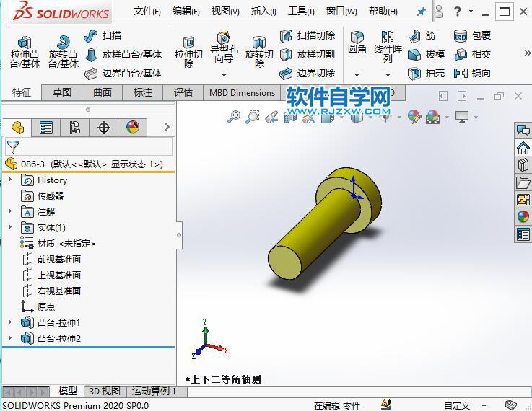
Task: Click the Fillet (圆角) tool
Action: (x=357, y=43)
